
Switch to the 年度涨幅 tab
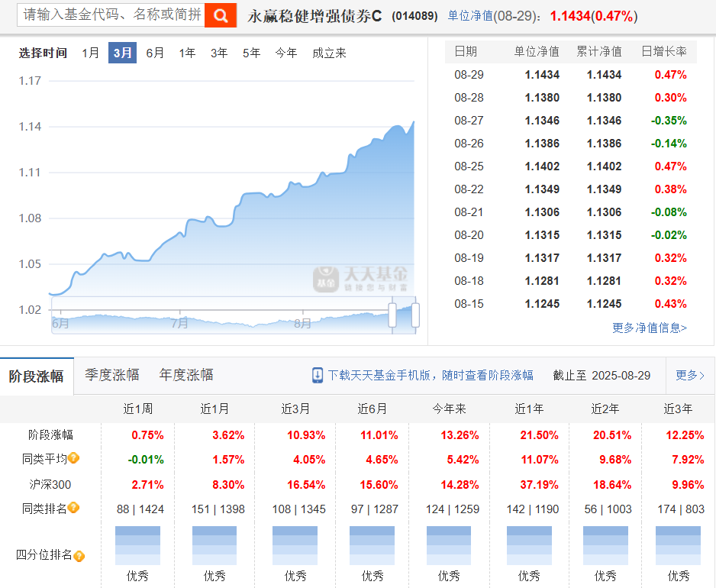[x=186, y=375]
